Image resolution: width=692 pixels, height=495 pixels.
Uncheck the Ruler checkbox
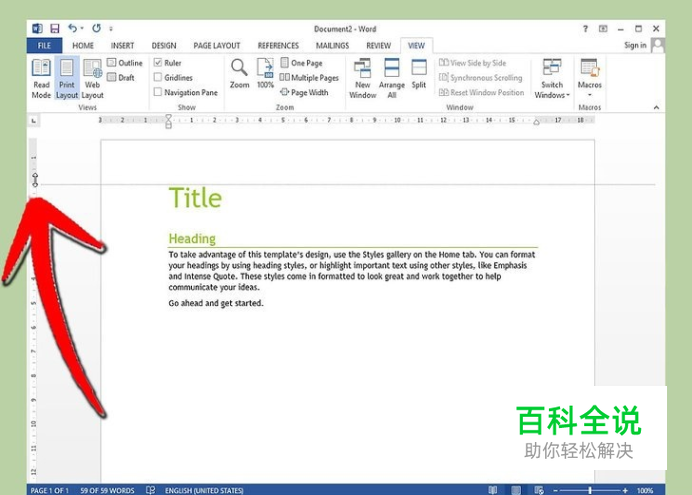(x=158, y=63)
